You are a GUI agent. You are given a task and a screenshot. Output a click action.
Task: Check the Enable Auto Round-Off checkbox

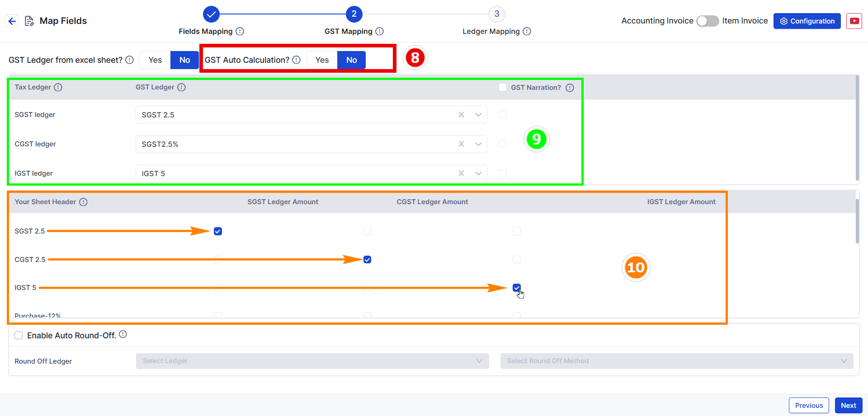pos(19,336)
